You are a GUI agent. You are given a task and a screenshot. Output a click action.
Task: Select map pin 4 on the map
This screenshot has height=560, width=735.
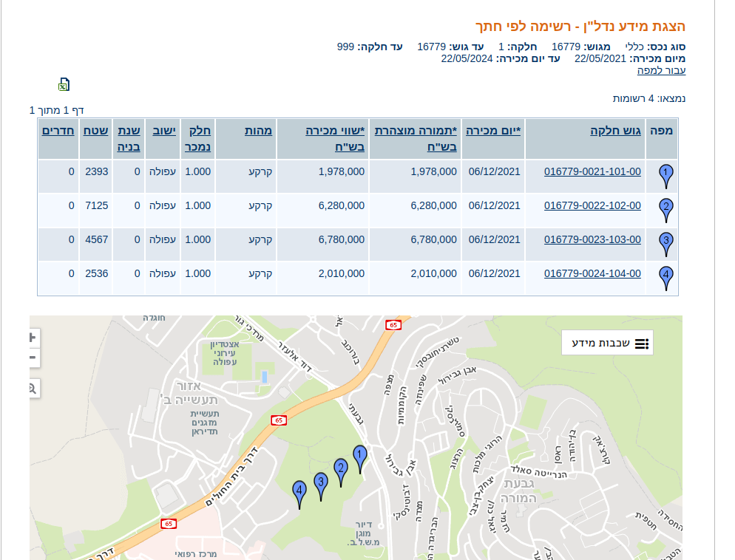click(299, 494)
